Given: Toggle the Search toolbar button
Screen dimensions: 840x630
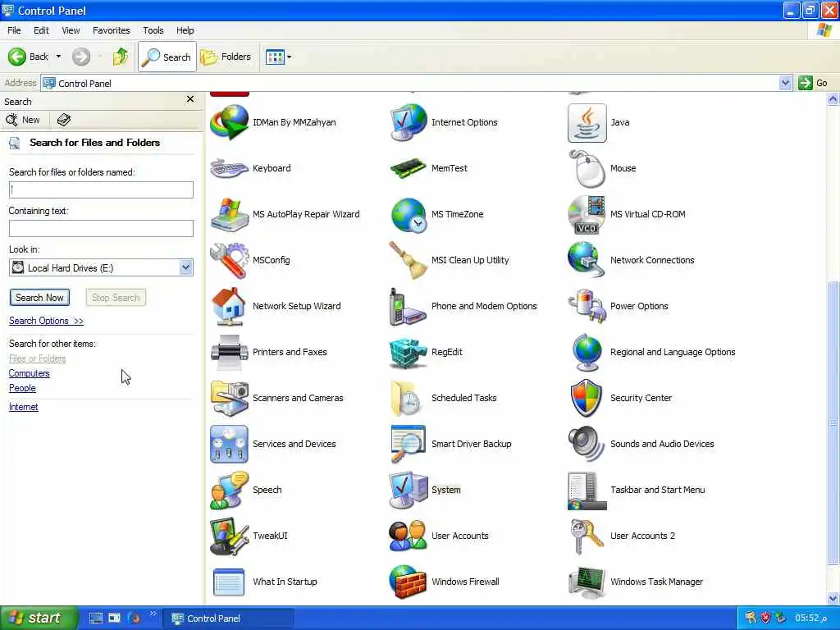Looking at the screenshot, I should (167, 57).
